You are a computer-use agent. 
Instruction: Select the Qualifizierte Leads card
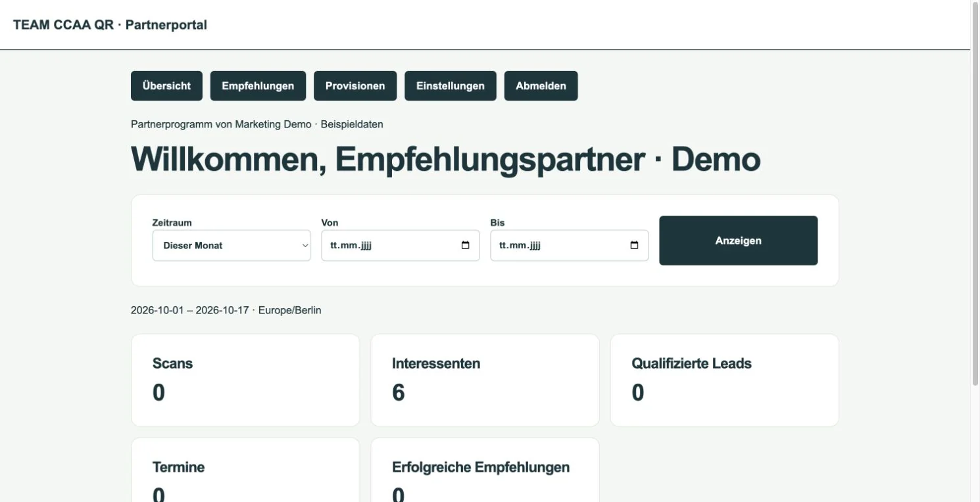(x=725, y=380)
